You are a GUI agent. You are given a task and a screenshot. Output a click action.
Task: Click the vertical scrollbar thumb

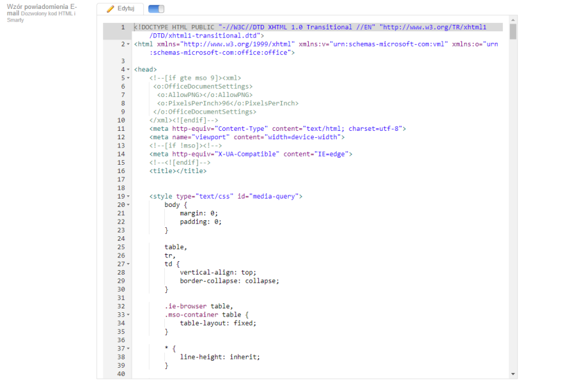pyautogui.click(x=513, y=32)
